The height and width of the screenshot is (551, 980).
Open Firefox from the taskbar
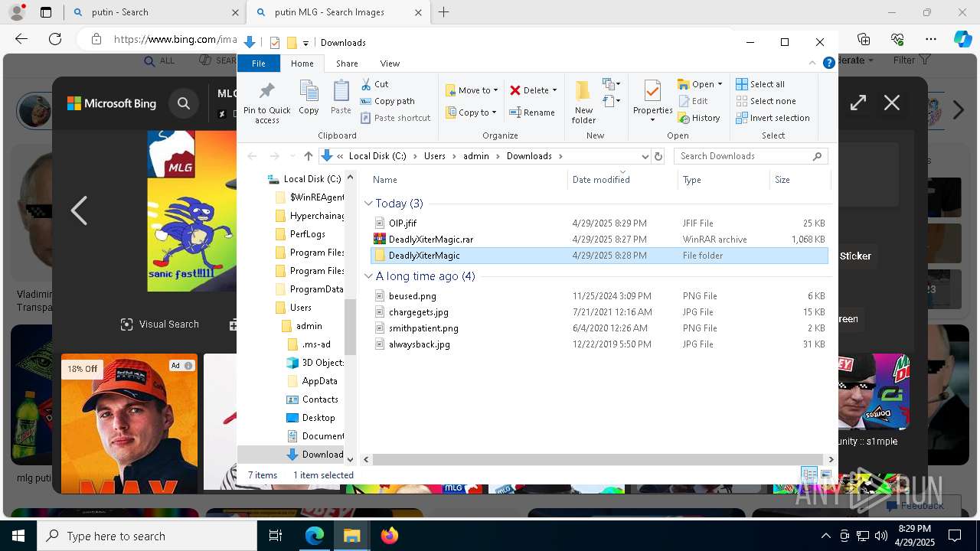pos(390,536)
